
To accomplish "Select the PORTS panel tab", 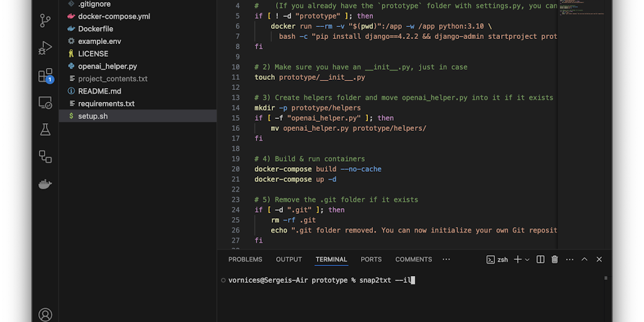I will (x=371, y=259).
